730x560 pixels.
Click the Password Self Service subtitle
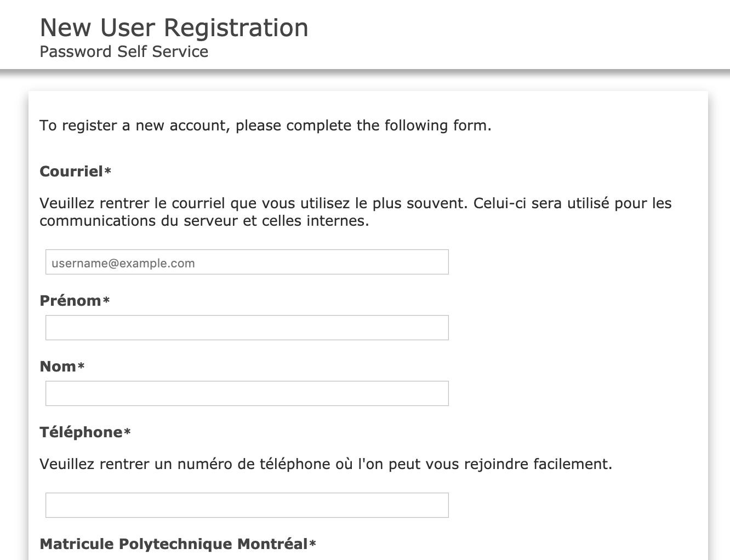coord(124,52)
